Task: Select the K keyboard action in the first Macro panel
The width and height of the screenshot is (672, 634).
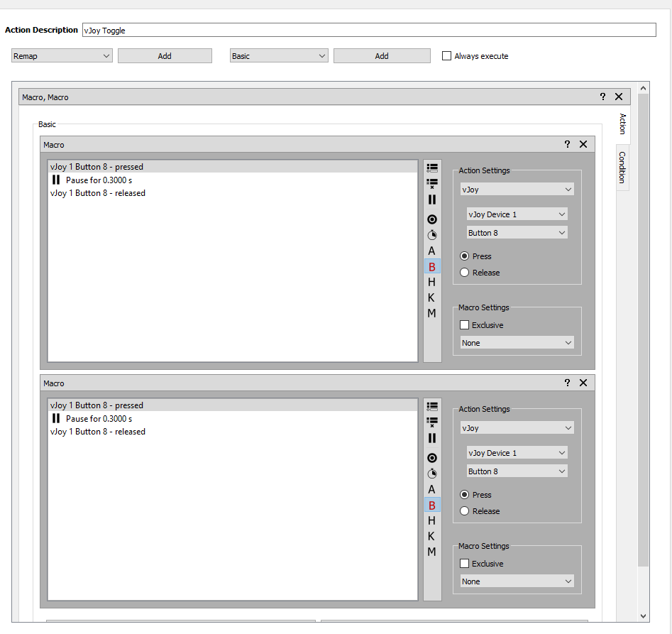Action: pyautogui.click(x=431, y=297)
